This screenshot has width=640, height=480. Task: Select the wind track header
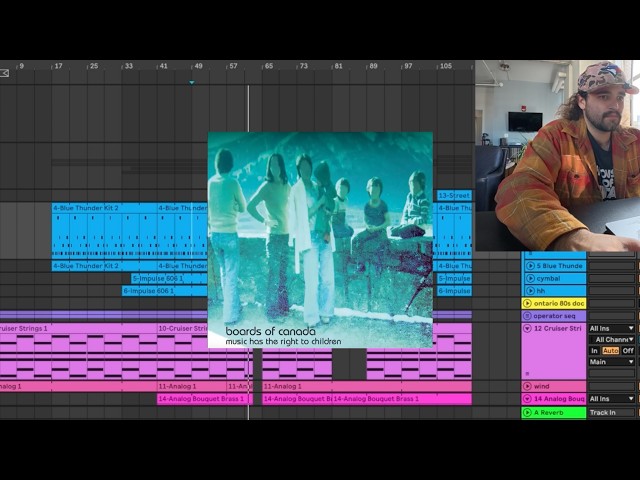point(554,386)
